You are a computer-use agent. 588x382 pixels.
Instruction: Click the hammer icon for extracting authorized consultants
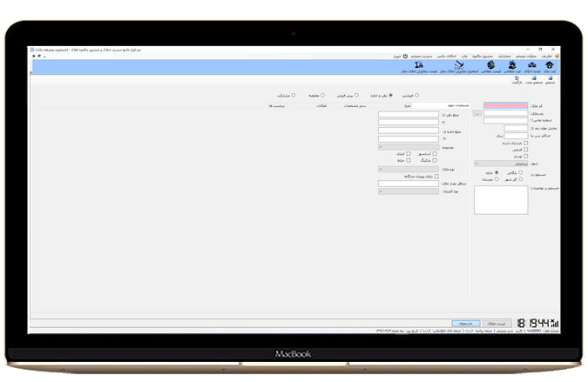[x=459, y=64]
